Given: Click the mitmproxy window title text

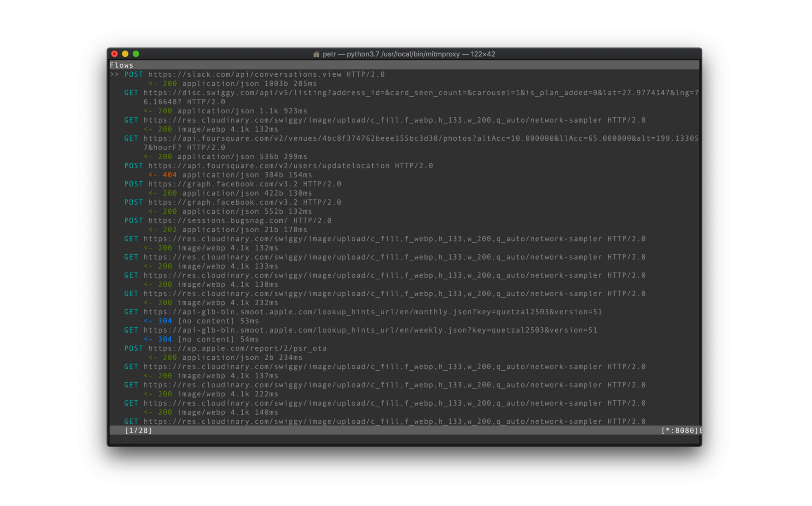Looking at the screenshot, I should click(x=409, y=54).
